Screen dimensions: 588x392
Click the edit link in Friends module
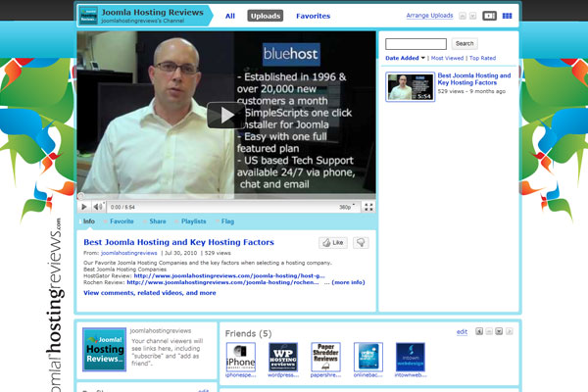pyautogui.click(x=462, y=332)
